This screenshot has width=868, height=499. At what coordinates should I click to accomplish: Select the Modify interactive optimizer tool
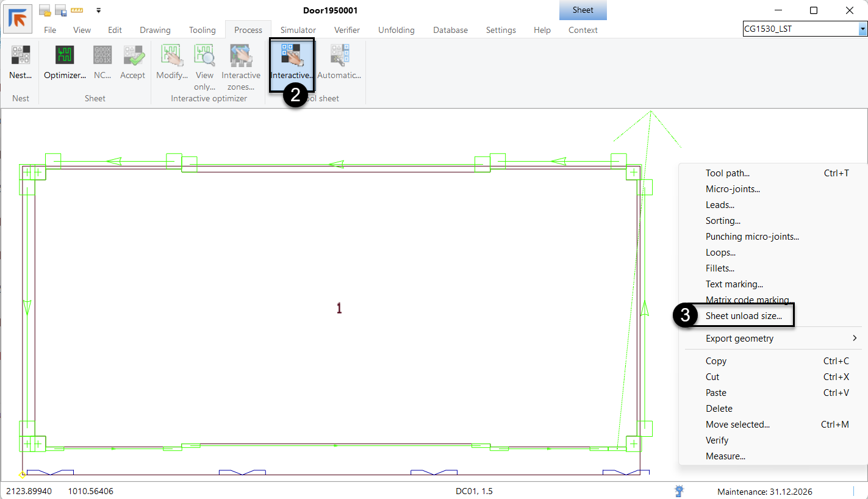pos(172,56)
